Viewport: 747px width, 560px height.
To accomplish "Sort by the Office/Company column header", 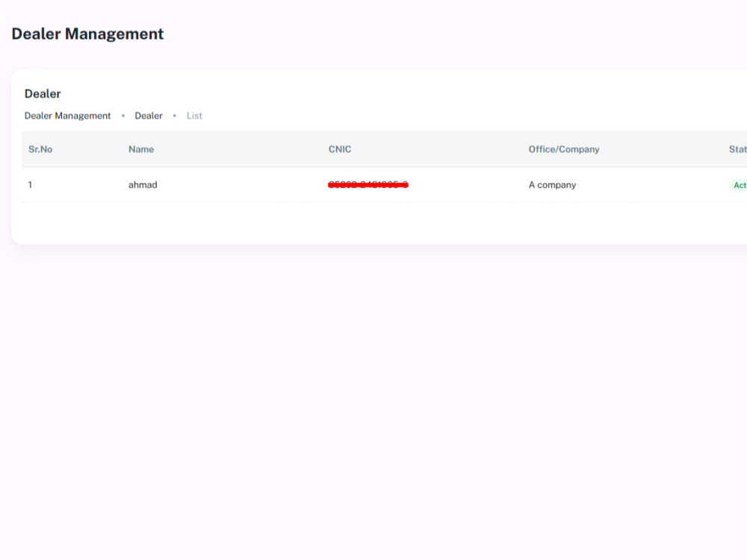I will click(x=564, y=149).
